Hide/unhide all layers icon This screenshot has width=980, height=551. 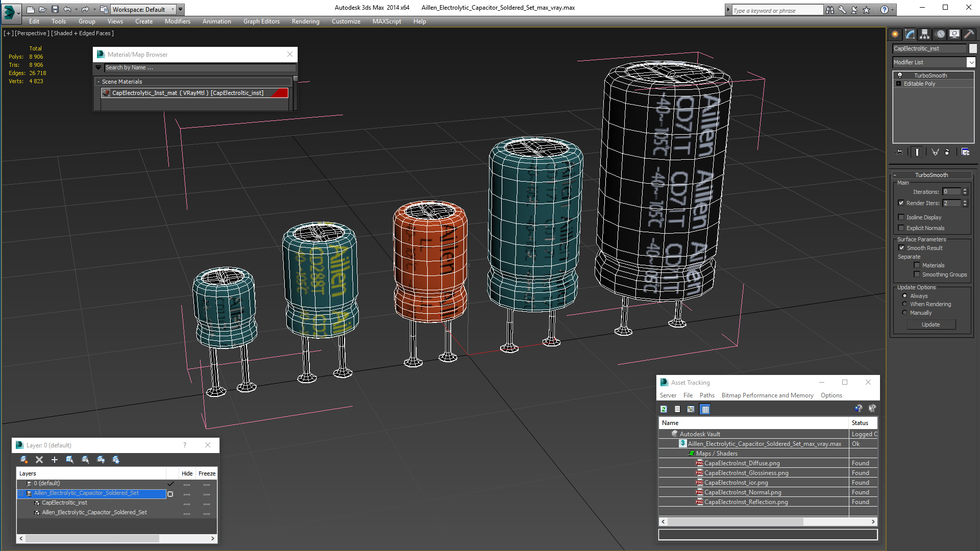(101, 460)
